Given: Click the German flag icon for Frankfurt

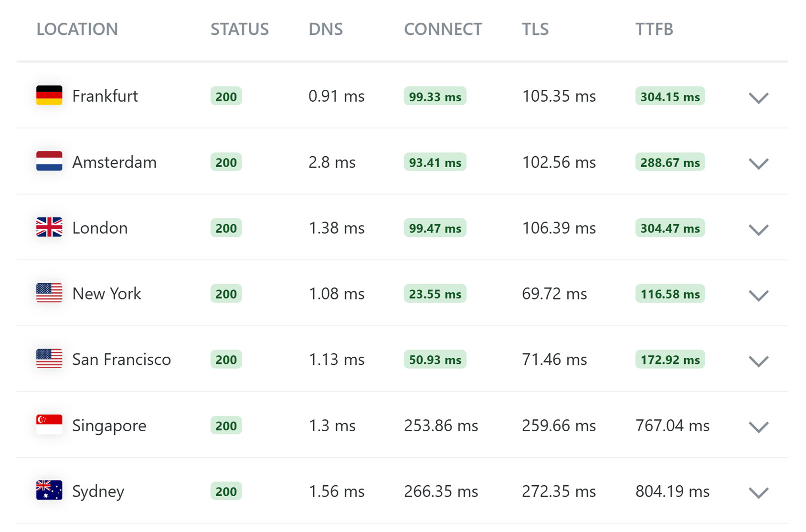Looking at the screenshot, I should tap(49, 96).
